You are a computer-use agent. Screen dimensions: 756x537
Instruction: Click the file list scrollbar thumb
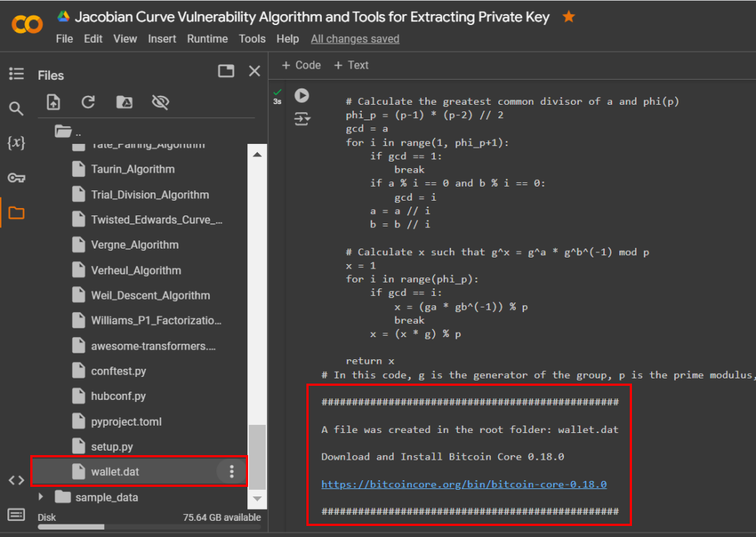258,457
